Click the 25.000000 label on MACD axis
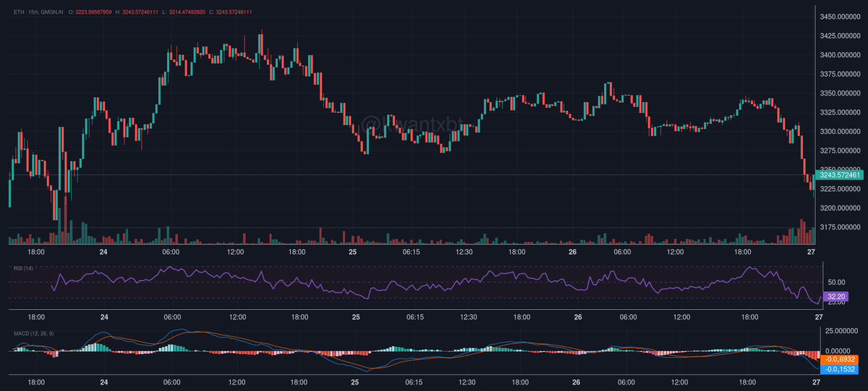The height and width of the screenshot is (391, 868). click(841, 331)
